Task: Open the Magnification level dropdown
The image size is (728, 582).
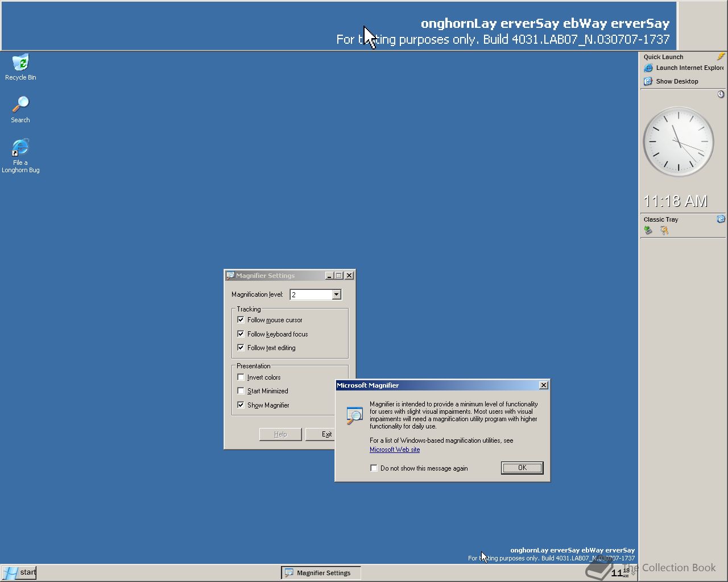Action: click(x=336, y=294)
